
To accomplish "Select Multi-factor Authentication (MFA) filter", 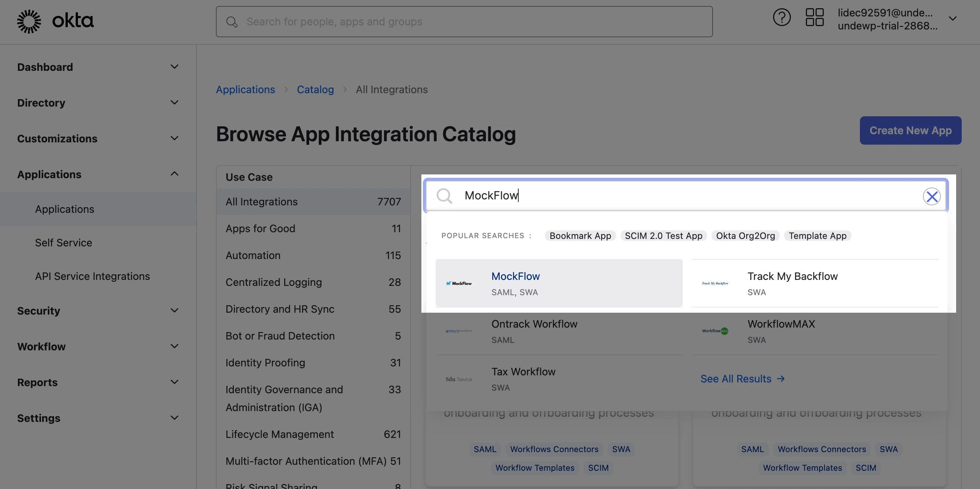I will (x=314, y=461).
